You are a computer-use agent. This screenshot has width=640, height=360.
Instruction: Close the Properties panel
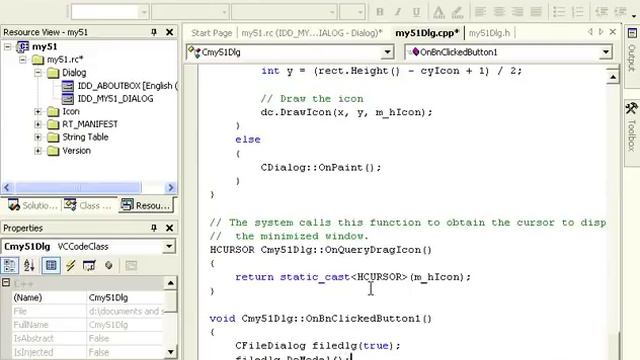pyautogui.click(x=169, y=228)
